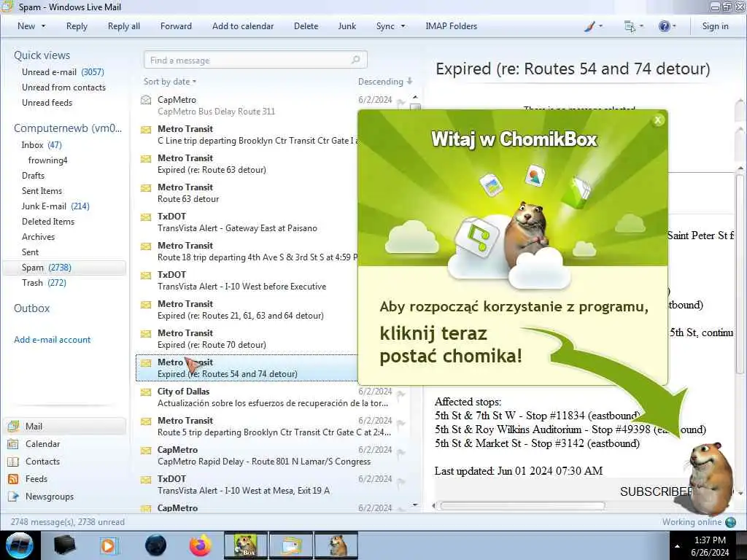747x560 pixels.
Task: Mark message as Junk from toolbar
Action: [x=347, y=26]
